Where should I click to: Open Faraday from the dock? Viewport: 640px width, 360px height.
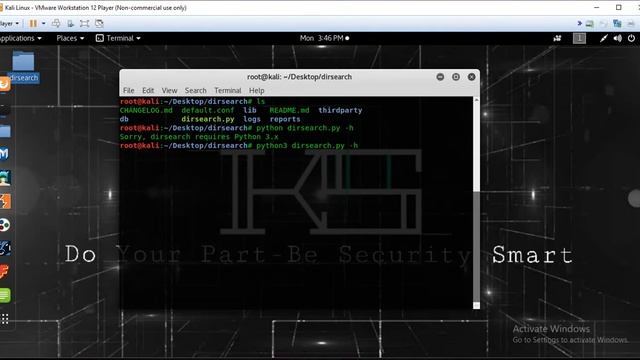pyautogui.click(x=4, y=271)
